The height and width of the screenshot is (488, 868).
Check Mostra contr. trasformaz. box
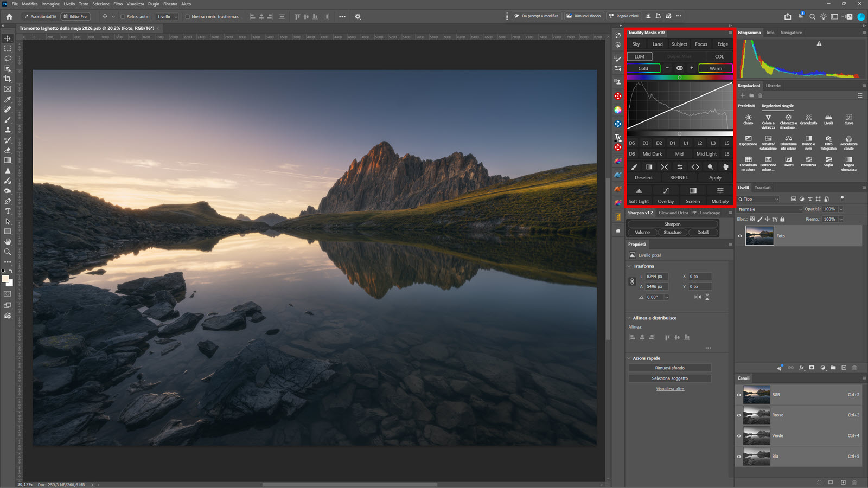click(188, 17)
